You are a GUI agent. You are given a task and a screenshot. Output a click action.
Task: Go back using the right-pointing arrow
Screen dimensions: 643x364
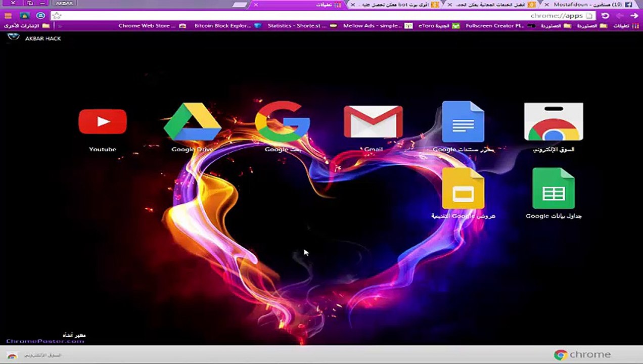(634, 16)
